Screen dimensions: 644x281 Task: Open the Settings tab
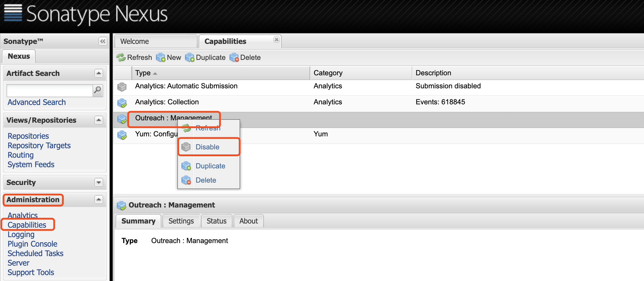pyautogui.click(x=181, y=221)
